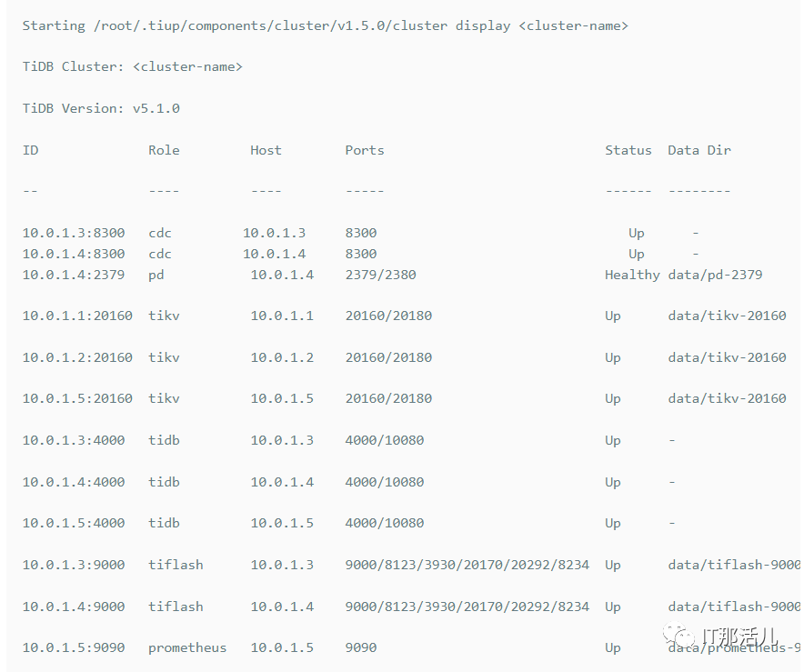
Task: Click ports value 2379/2380
Action: (381, 275)
